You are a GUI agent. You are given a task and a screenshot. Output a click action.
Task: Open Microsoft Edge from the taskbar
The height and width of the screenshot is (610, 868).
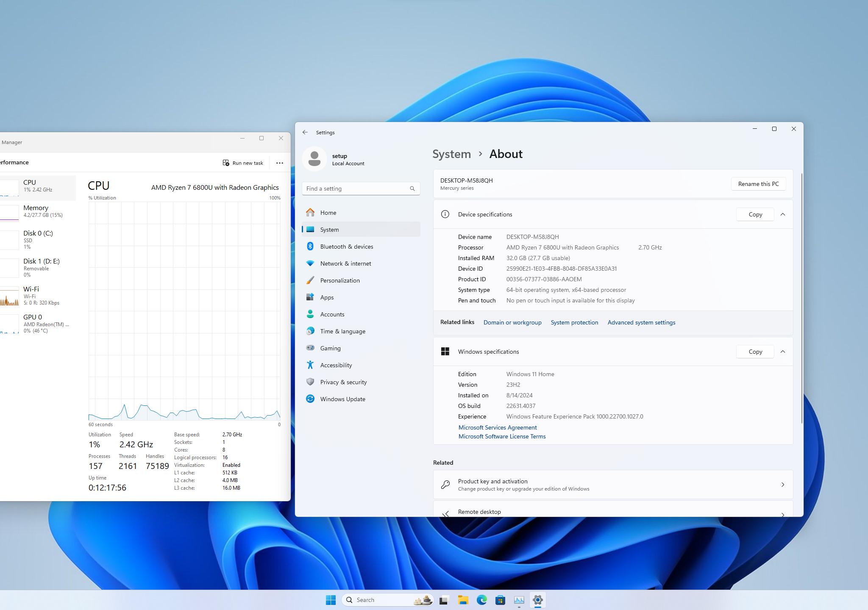pyautogui.click(x=481, y=600)
